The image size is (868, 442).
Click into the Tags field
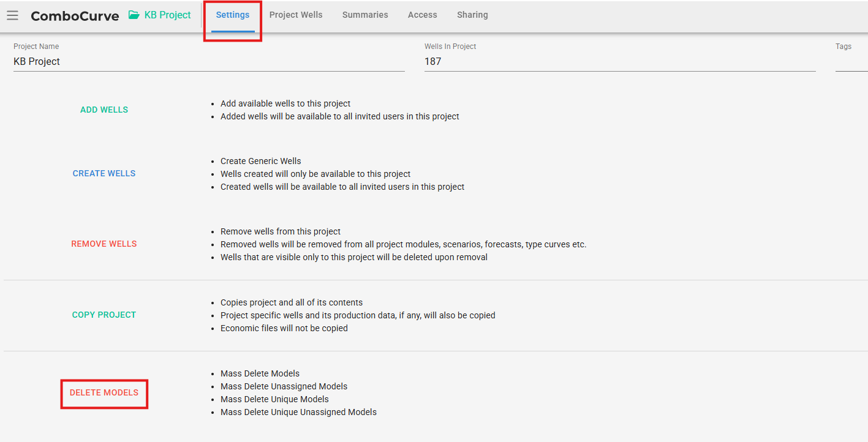[x=851, y=61]
